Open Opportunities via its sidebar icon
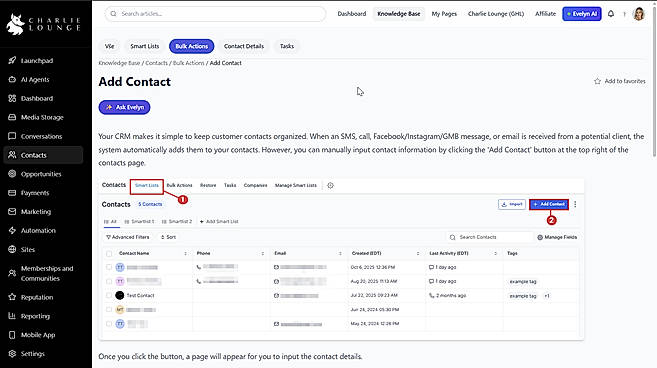The width and height of the screenshot is (657, 368). coord(12,174)
